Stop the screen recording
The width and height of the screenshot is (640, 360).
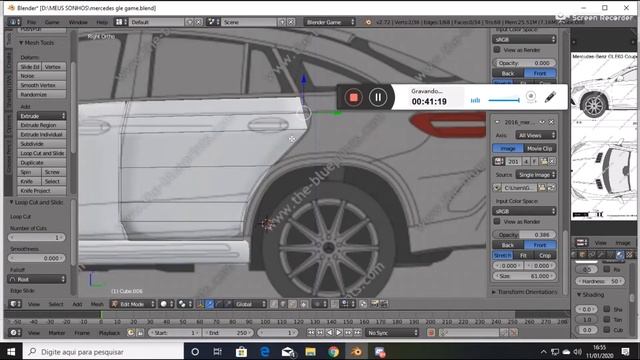pyautogui.click(x=353, y=97)
